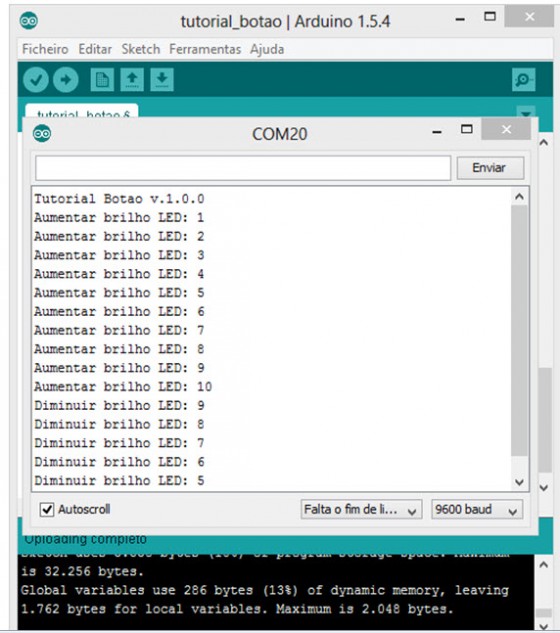Open the tab menu dropdown arrow
The width and height of the screenshot is (560, 633).
[526, 113]
